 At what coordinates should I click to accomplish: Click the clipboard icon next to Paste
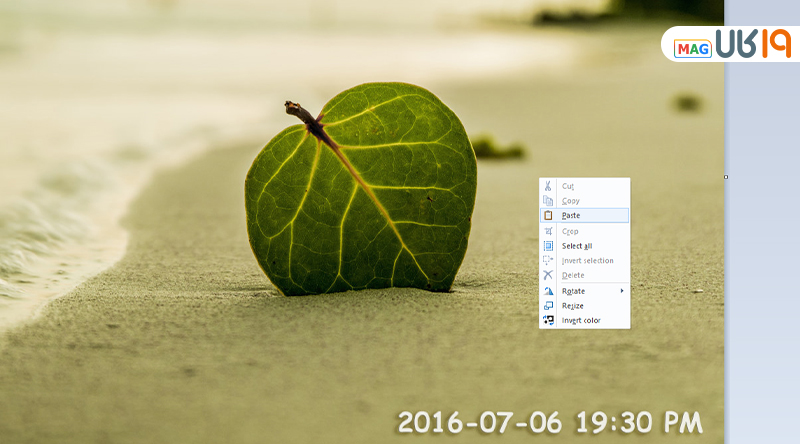[x=547, y=215]
